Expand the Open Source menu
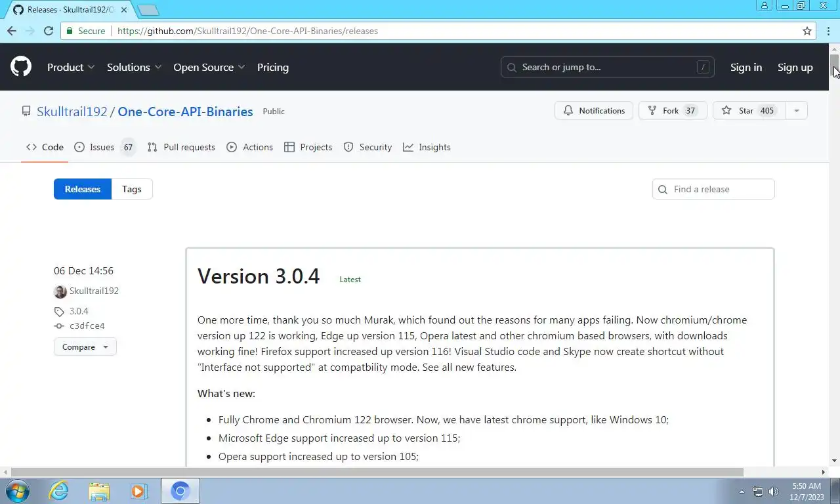840x504 pixels. click(x=209, y=67)
